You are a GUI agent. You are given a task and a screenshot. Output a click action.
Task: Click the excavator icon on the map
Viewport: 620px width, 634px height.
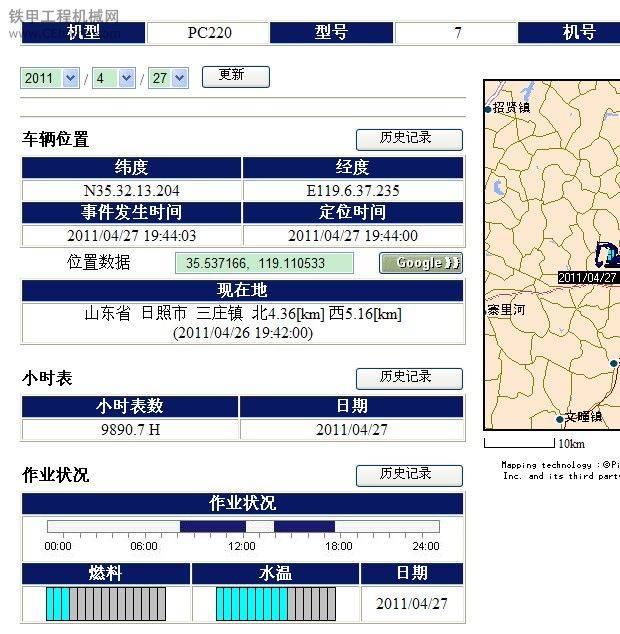click(x=607, y=254)
